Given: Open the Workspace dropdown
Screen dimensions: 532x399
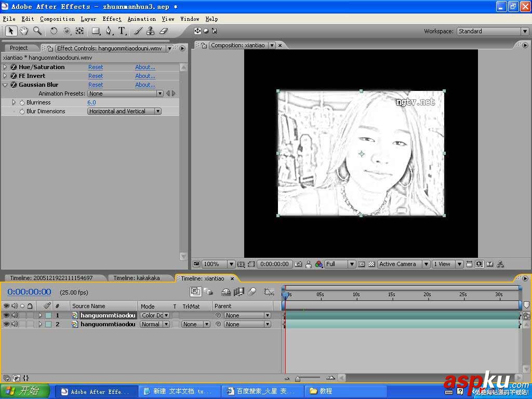Looking at the screenshot, I should tap(493, 31).
